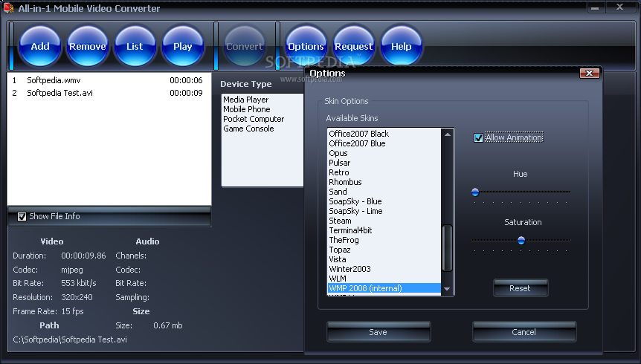Select the WMP 2008 (internal) skin

tap(384, 288)
